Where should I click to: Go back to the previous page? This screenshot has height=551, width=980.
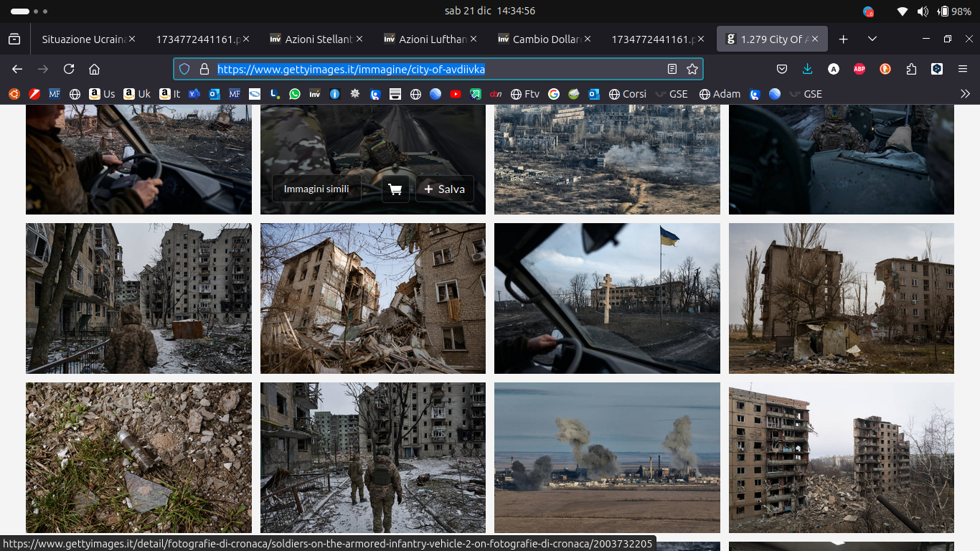17,69
